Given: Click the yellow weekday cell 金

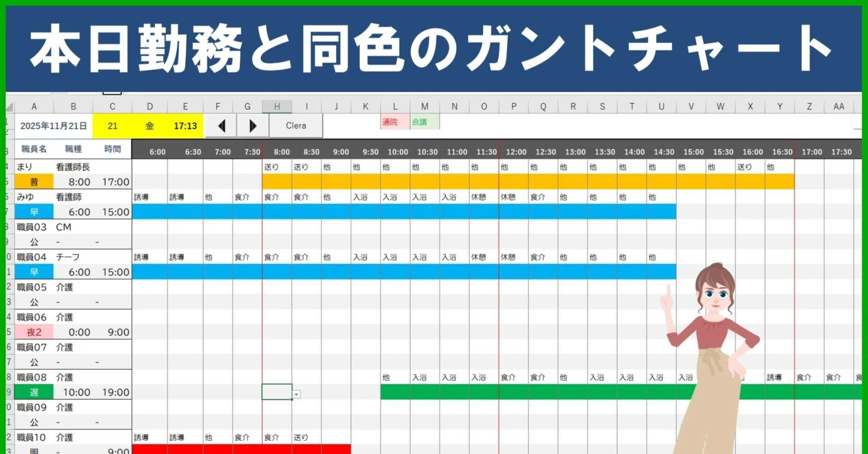Looking at the screenshot, I should click(150, 126).
